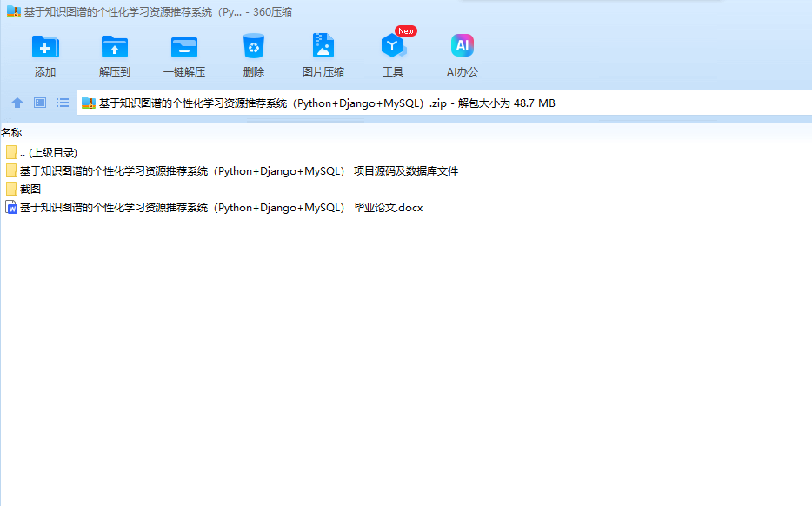This screenshot has height=506, width=812.
Task: Switch to list view icon
Action: (x=63, y=103)
